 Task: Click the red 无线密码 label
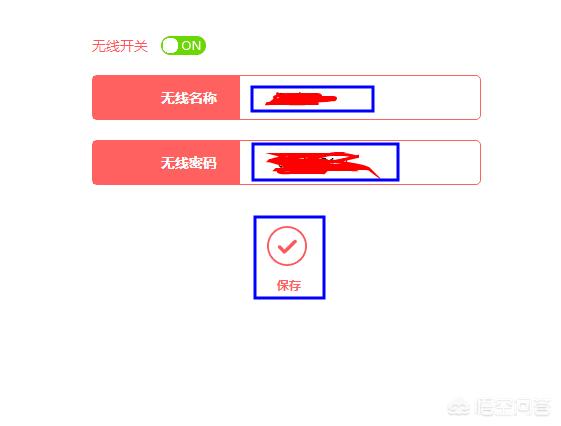(166, 163)
